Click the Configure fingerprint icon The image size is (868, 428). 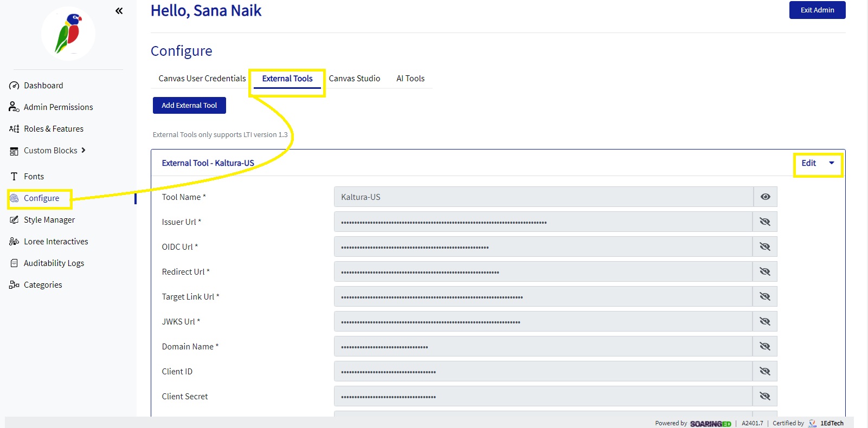pyautogui.click(x=14, y=198)
